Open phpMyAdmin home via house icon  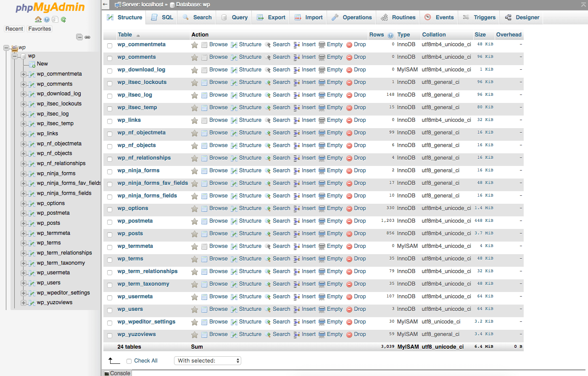[38, 19]
